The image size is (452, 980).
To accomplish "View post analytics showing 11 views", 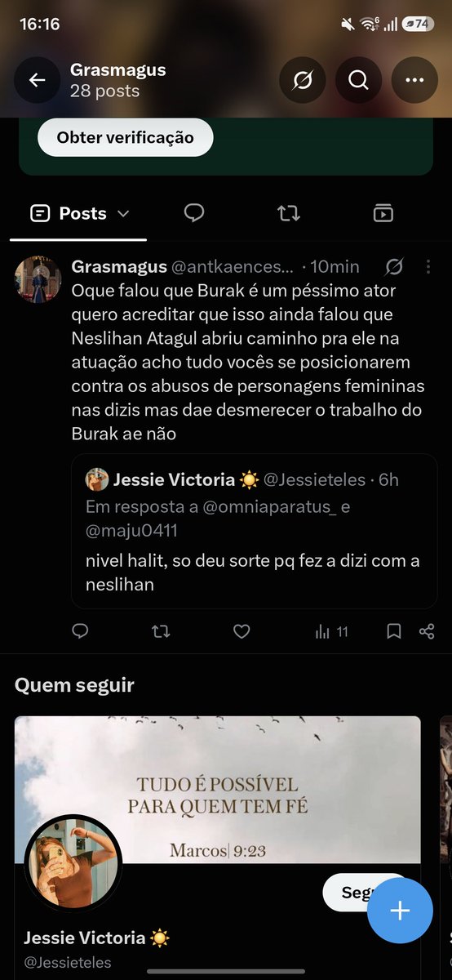I will [331, 631].
